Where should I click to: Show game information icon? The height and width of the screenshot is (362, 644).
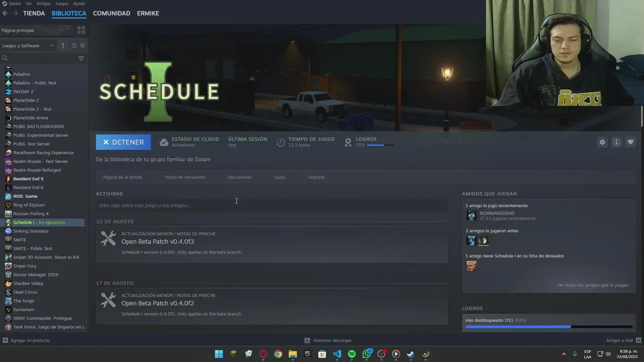pyautogui.click(x=616, y=142)
